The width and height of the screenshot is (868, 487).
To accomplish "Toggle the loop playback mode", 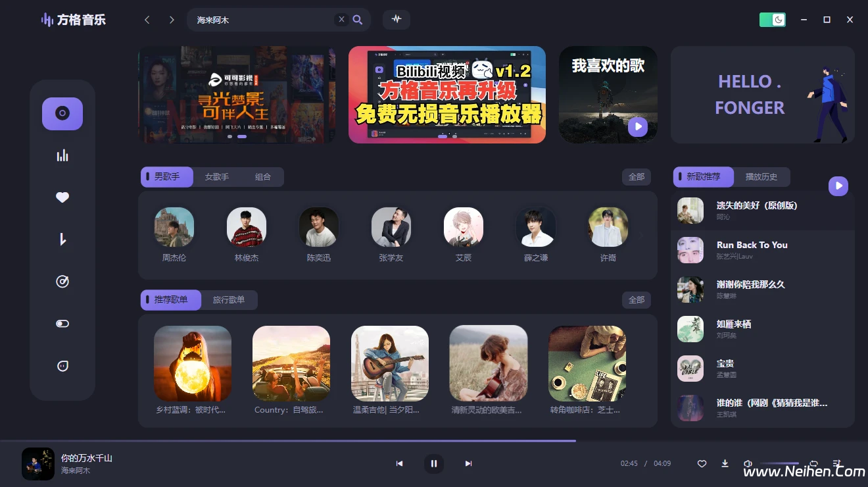I will (x=814, y=463).
